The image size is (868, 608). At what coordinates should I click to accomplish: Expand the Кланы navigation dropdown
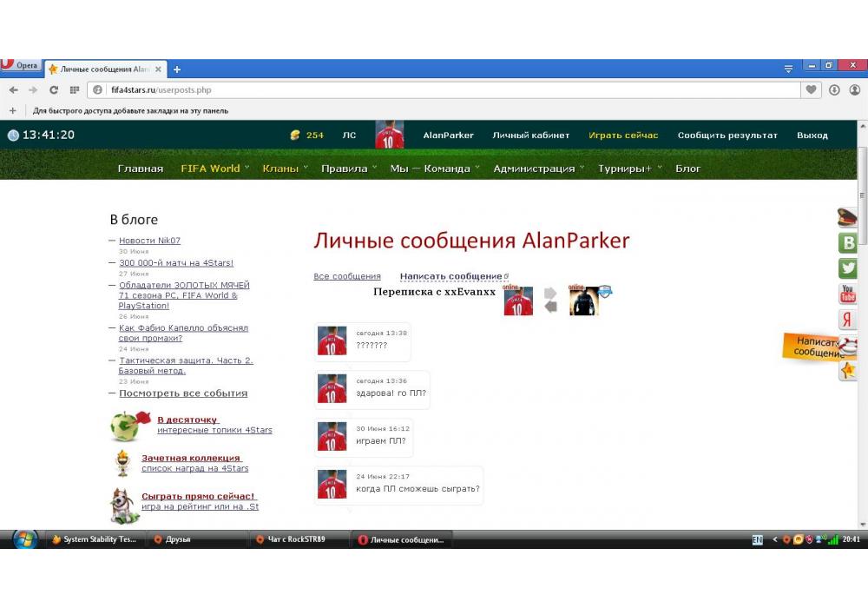click(x=285, y=169)
